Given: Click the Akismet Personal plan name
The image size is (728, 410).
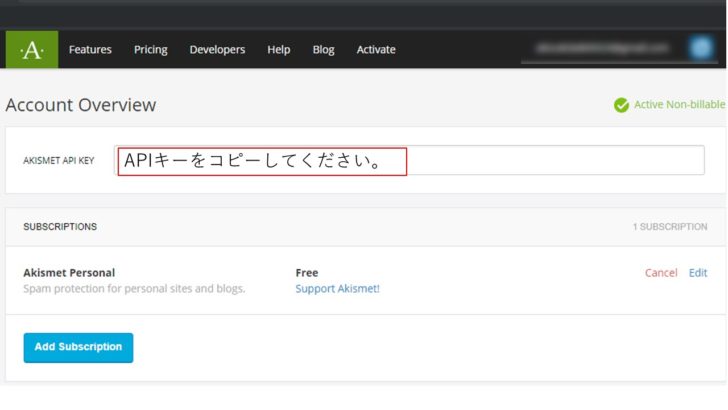Looking at the screenshot, I should coord(69,273).
